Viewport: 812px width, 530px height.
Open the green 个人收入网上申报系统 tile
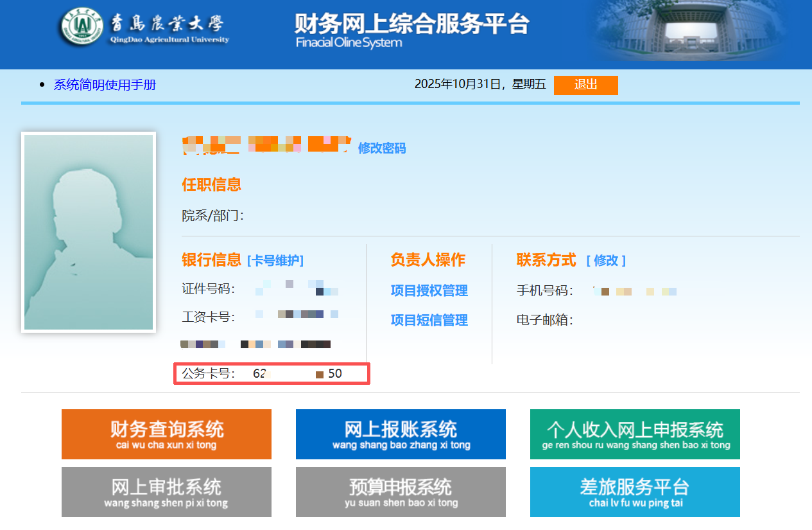[x=635, y=434]
